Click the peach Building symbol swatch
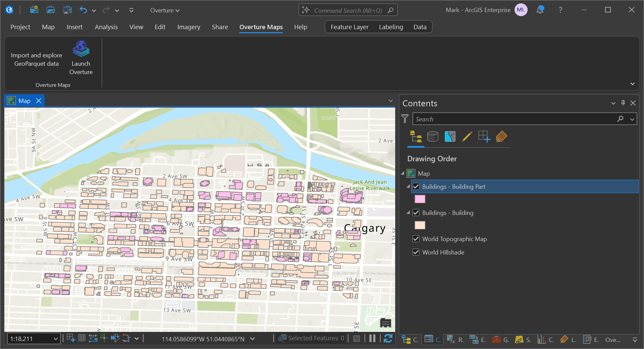Image resolution: width=644 pixels, height=349 pixels. (x=420, y=225)
